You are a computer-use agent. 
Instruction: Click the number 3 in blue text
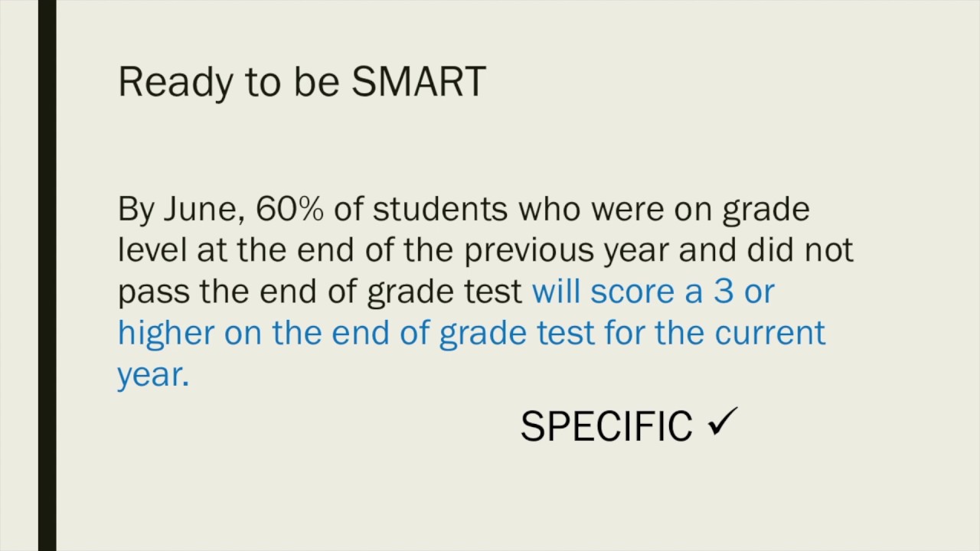[x=724, y=292]
